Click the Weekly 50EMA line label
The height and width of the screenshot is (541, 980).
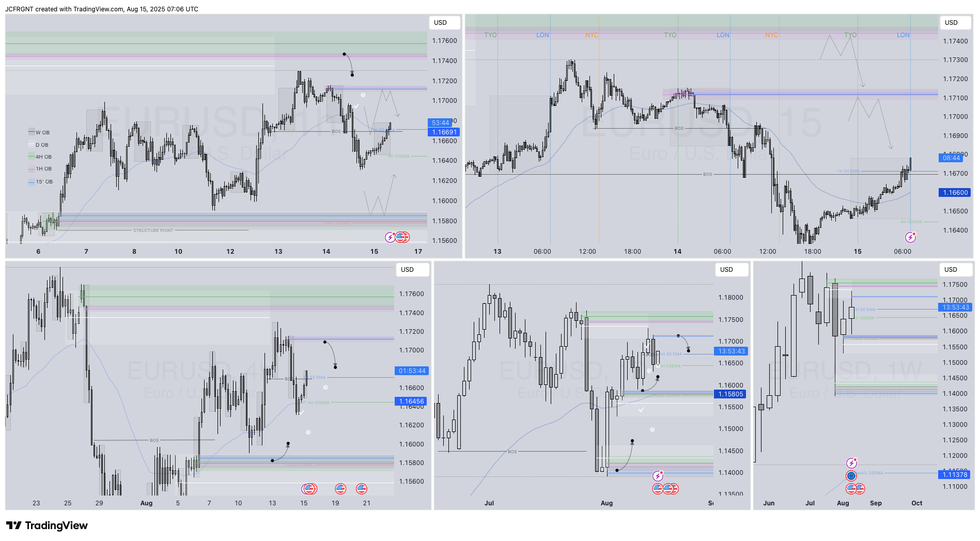pos(869,473)
